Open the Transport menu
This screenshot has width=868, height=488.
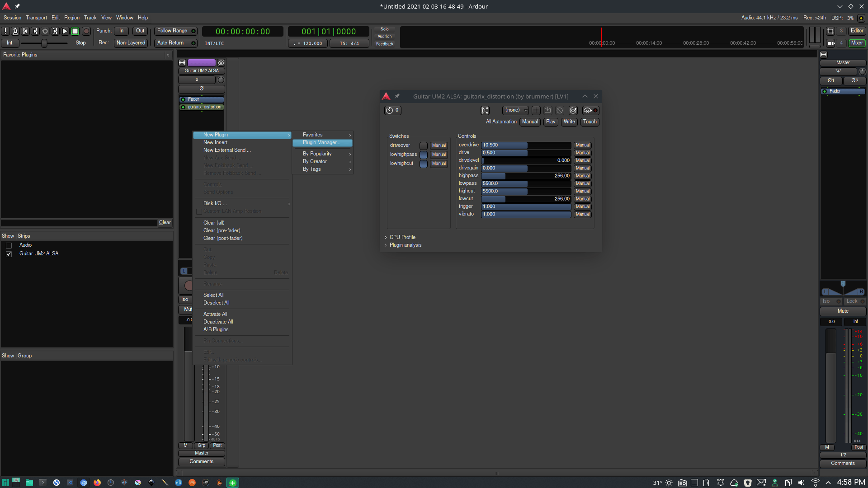(x=36, y=18)
